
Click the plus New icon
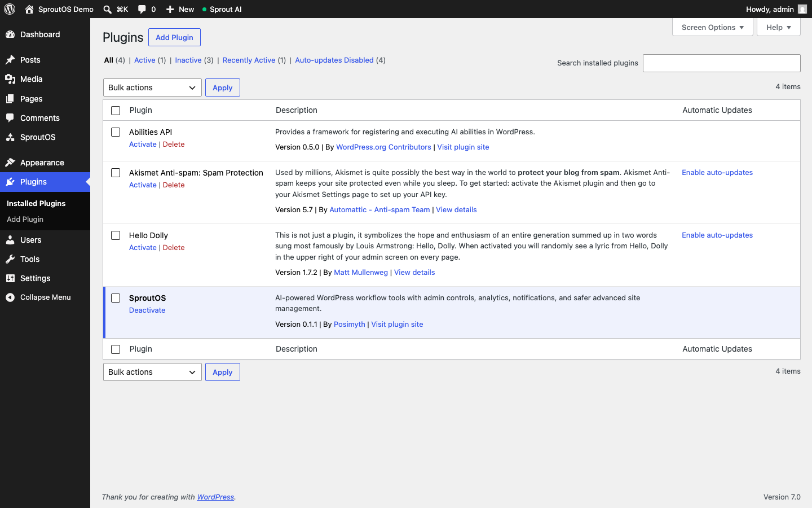[170, 9]
